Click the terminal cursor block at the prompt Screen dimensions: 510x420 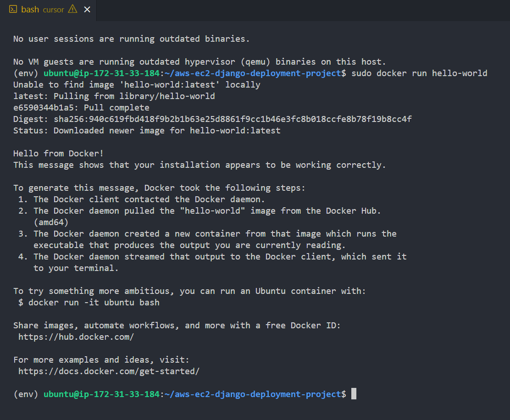(x=354, y=394)
